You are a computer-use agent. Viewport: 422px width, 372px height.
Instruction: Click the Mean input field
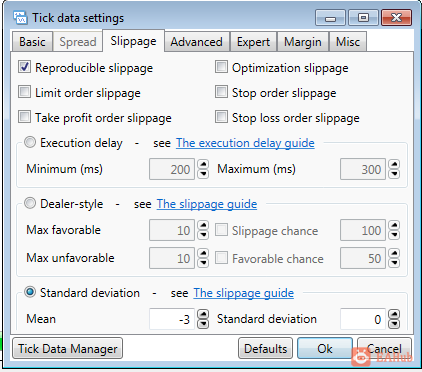pyautogui.click(x=172, y=319)
